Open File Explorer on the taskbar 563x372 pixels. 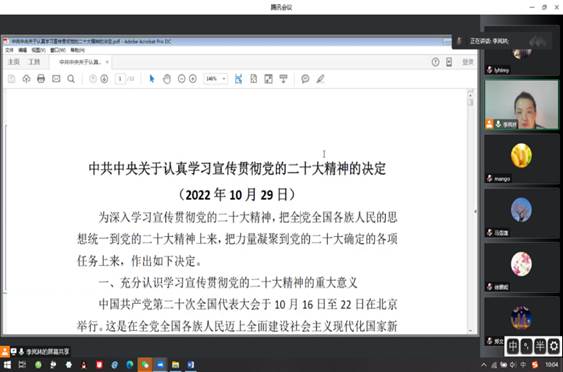click(176, 365)
